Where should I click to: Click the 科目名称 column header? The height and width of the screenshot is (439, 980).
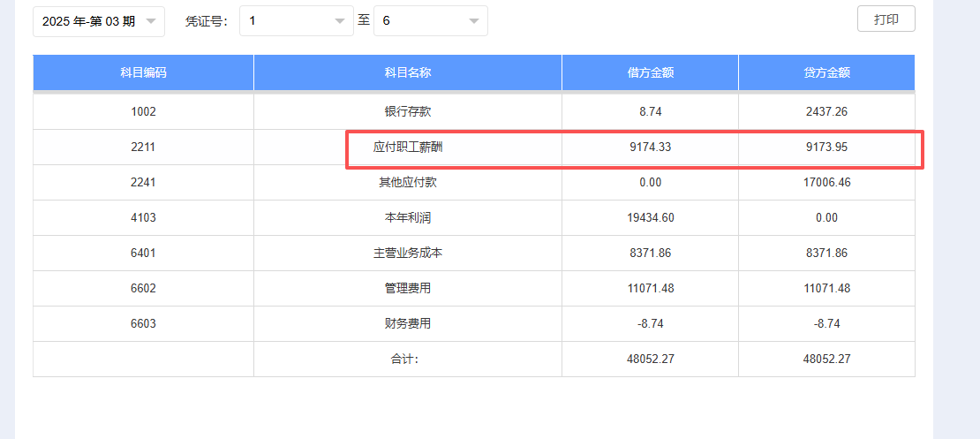tap(407, 72)
